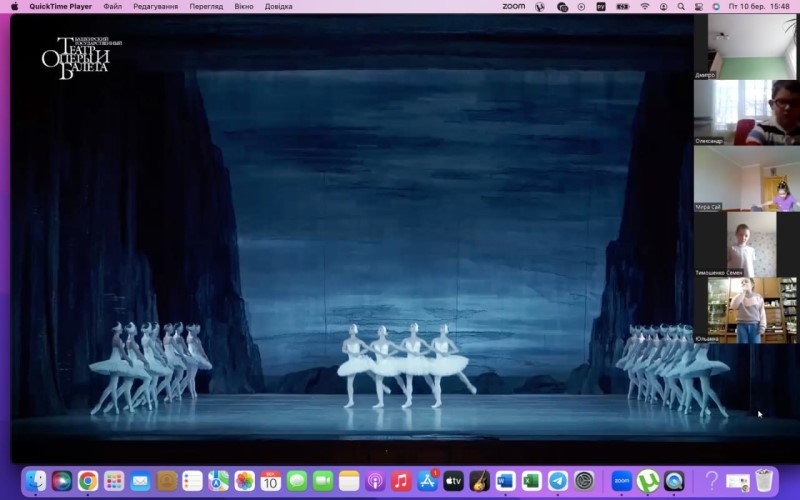Open Music from the Dock

pyautogui.click(x=401, y=481)
